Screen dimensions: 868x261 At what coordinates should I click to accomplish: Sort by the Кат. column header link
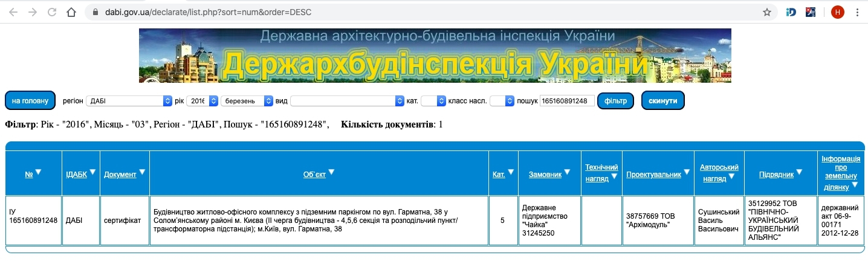(499, 174)
